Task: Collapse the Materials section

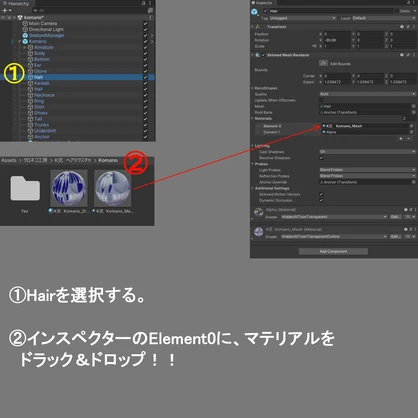Action: pos(252,118)
